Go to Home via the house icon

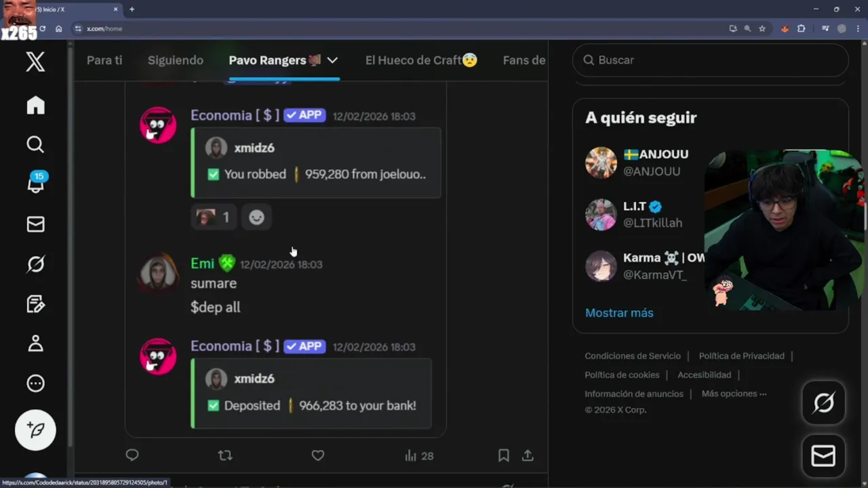35,105
